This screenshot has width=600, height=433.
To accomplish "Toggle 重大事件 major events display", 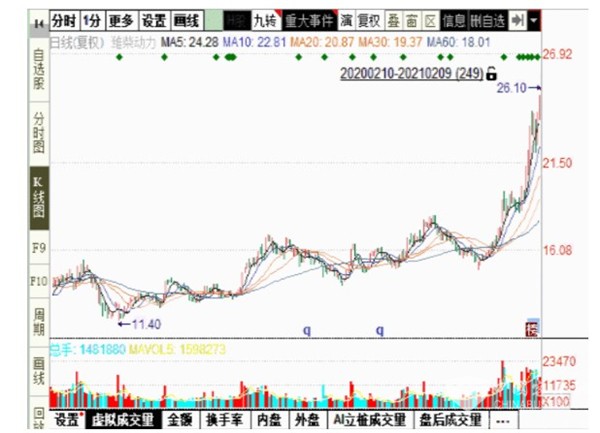I will (x=309, y=20).
